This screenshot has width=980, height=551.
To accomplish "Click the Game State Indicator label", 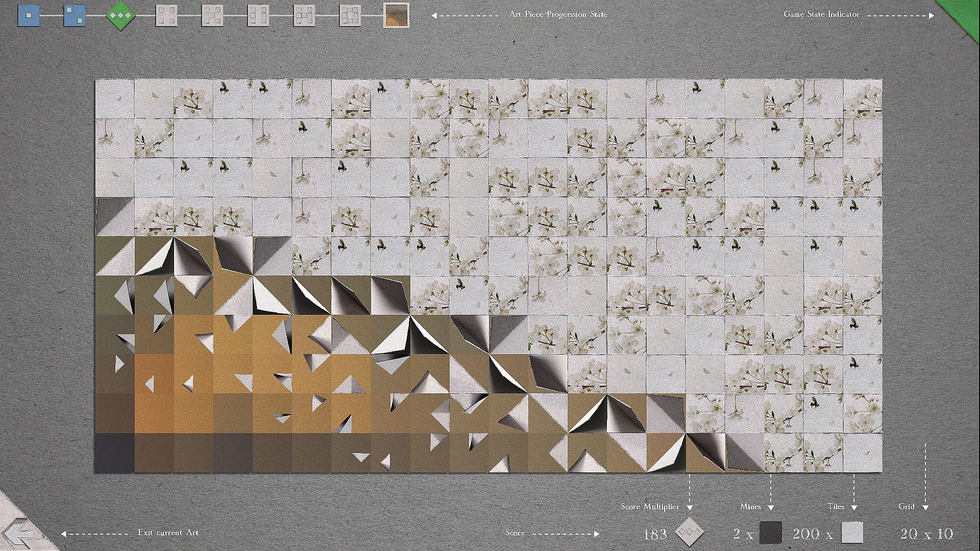I will click(x=821, y=14).
